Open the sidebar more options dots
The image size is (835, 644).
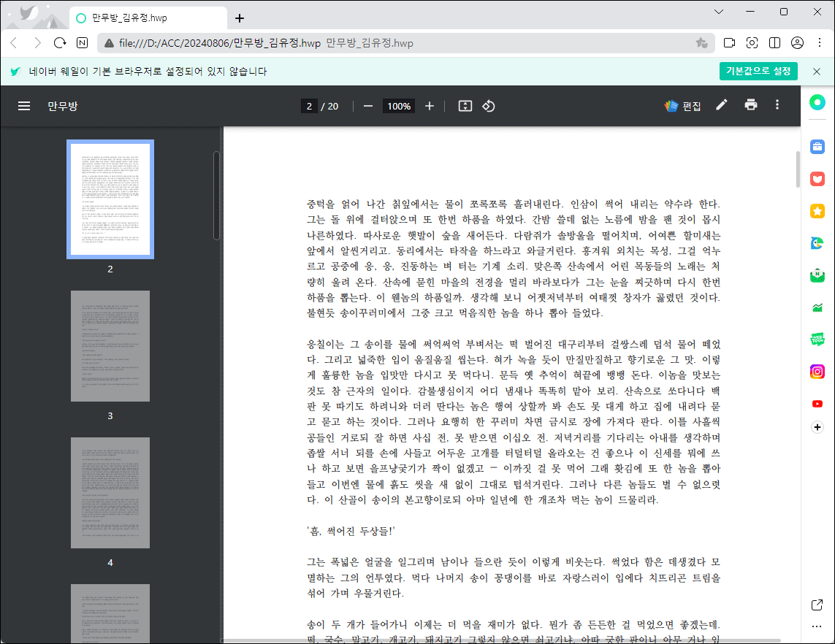tap(817, 626)
